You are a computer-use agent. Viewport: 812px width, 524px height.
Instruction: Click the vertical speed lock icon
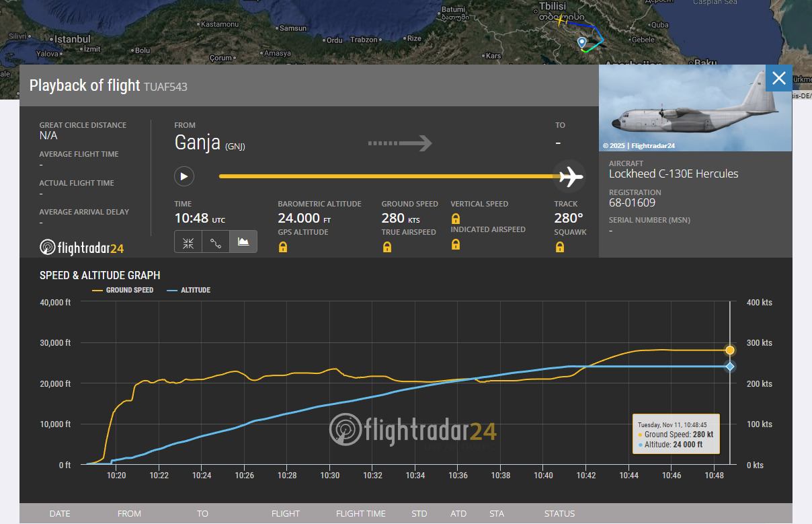pyautogui.click(x=456, y=219)
